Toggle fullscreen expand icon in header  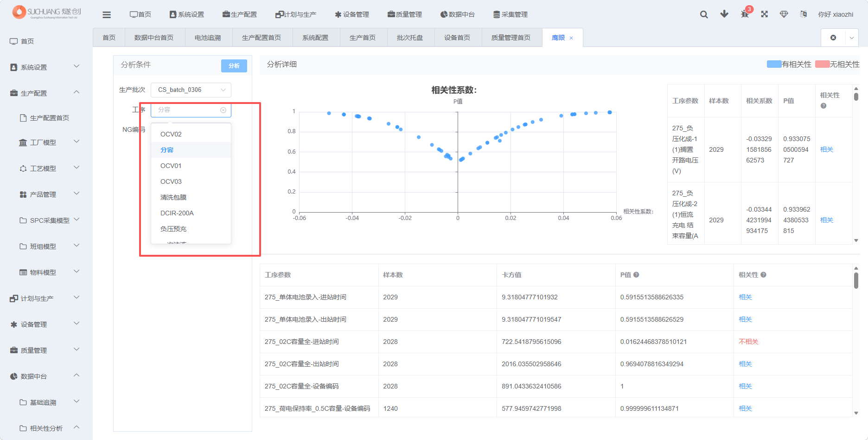click(765, 14)
